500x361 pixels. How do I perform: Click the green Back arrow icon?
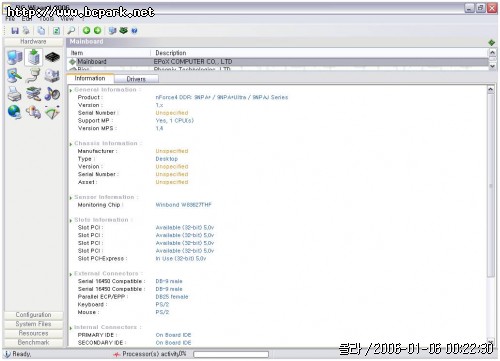pos(86,31)
